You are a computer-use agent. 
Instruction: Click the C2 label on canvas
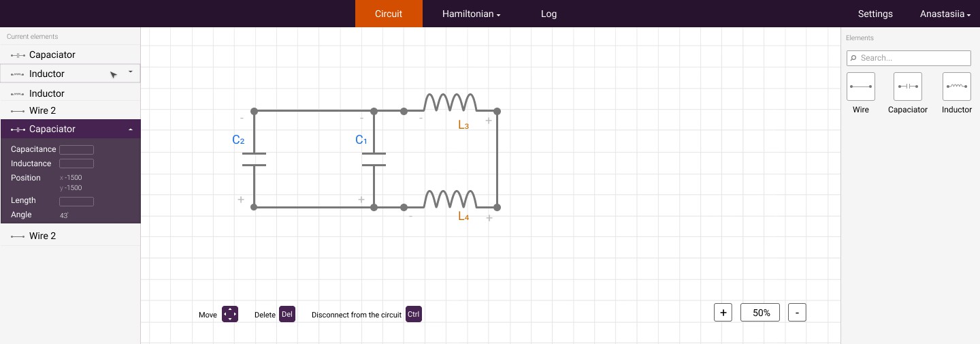[238, 140]
